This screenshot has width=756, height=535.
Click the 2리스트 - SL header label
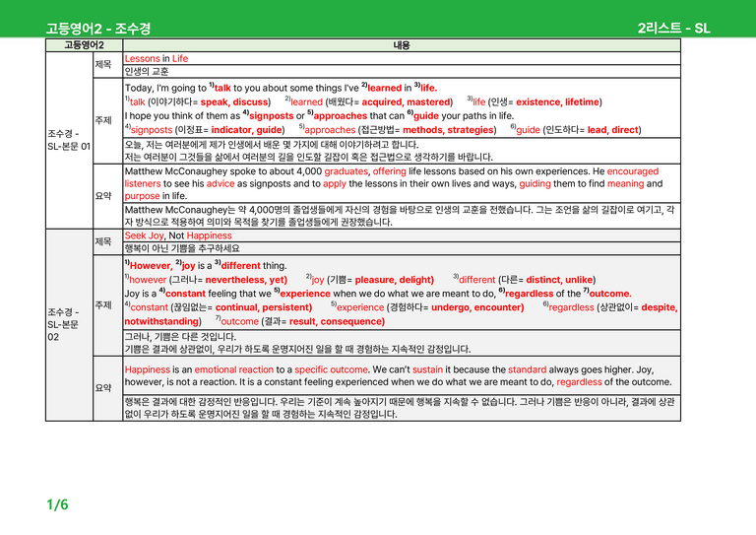coord(673,28)
